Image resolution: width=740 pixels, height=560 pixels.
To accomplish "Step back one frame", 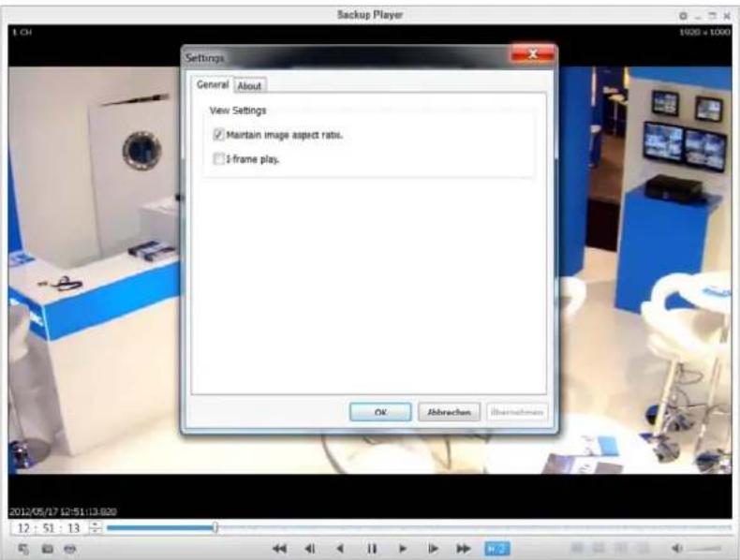I will [x=310, y=549].
